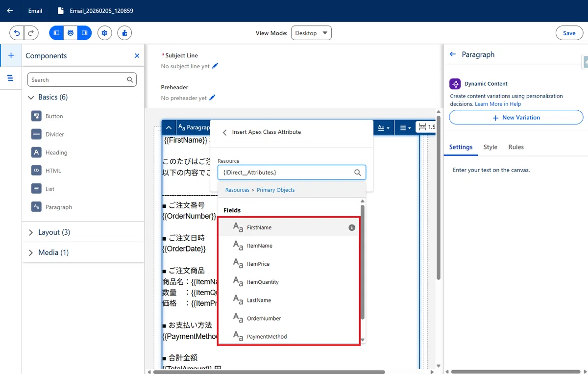Show info for the FirstName field
The image size is (588, 374).
click(352, 227)
